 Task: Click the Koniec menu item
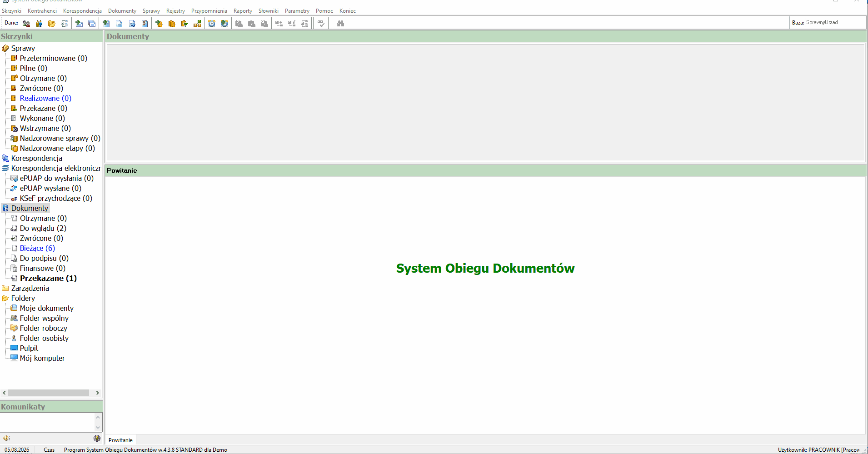click(348, 11)
